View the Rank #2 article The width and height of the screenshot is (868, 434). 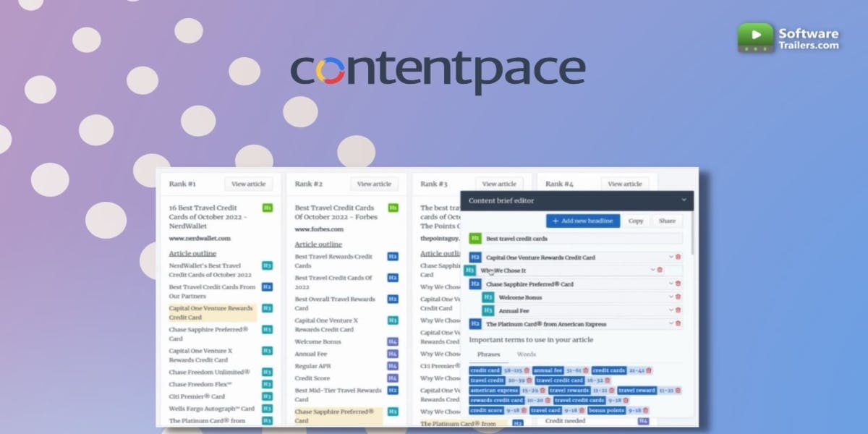374,184
